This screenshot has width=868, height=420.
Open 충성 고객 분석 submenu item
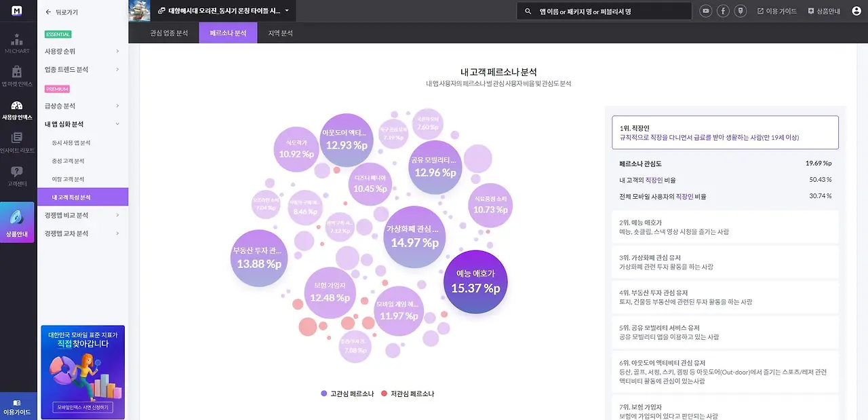(68, 161)
